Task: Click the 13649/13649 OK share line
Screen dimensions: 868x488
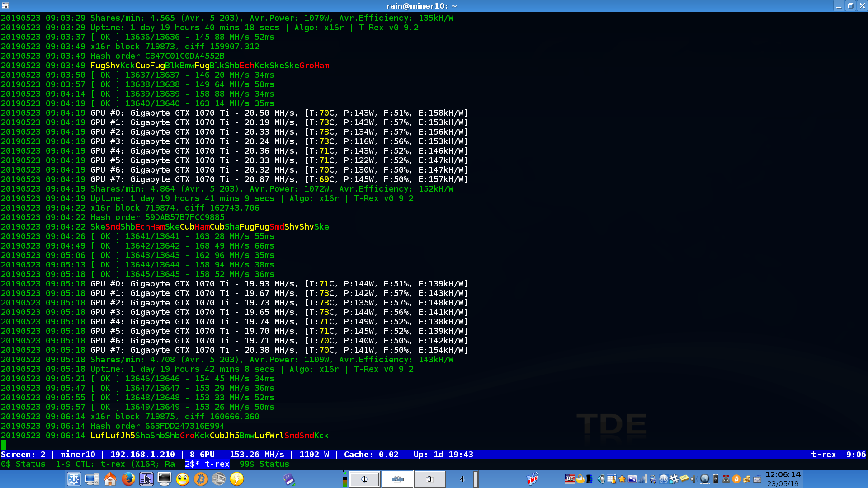Action: point(137,407)
